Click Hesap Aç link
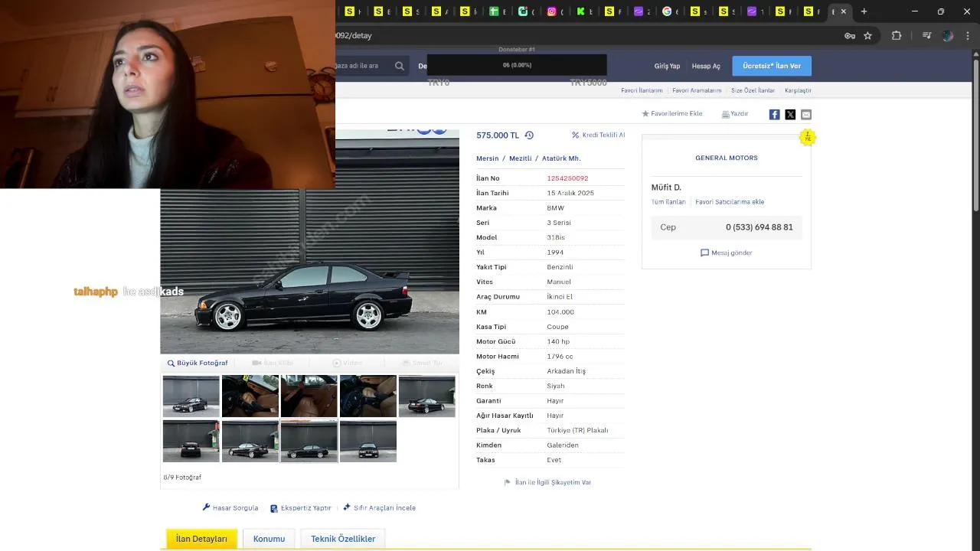This screenshot has width=980, height=551. [706, 66]
